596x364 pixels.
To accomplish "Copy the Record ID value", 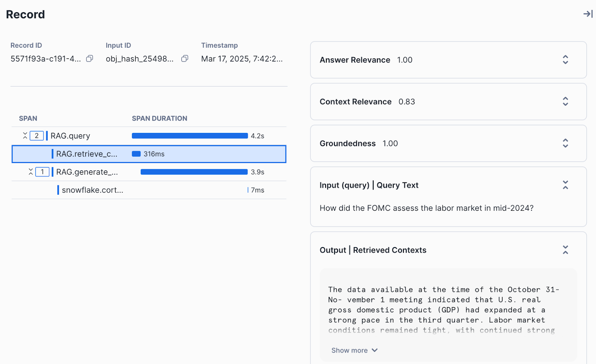I will (89, 59).
